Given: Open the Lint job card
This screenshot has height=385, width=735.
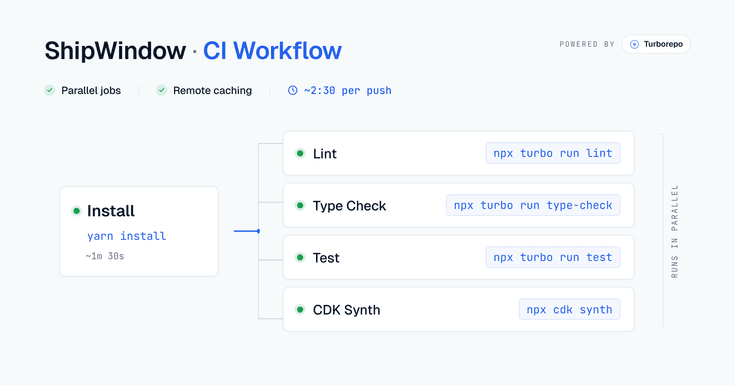Looking at the screenshot, I should 458,153.
